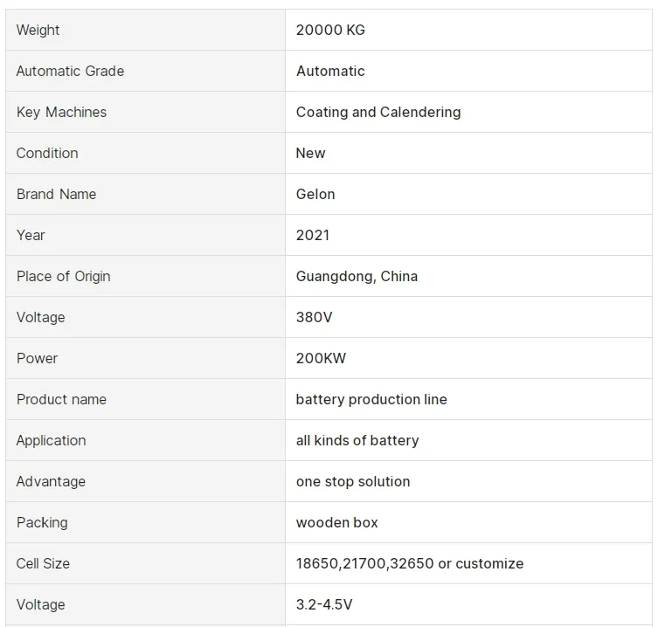Select the battery production line text
This screenshot has height=627, width=672.
click(371, 399)
